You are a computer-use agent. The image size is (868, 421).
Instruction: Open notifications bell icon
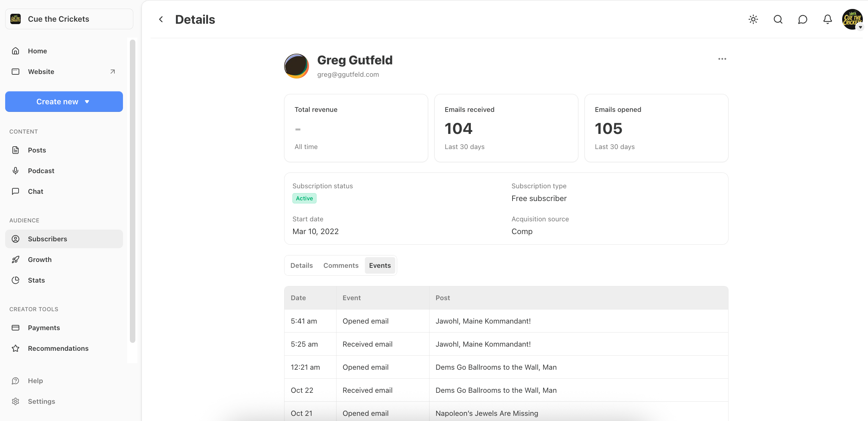click(827, 19)
